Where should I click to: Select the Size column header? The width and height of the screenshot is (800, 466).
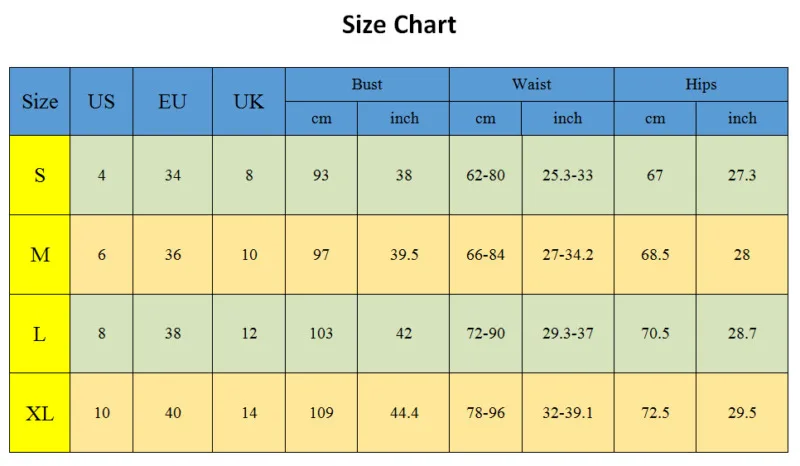[40, 102]
